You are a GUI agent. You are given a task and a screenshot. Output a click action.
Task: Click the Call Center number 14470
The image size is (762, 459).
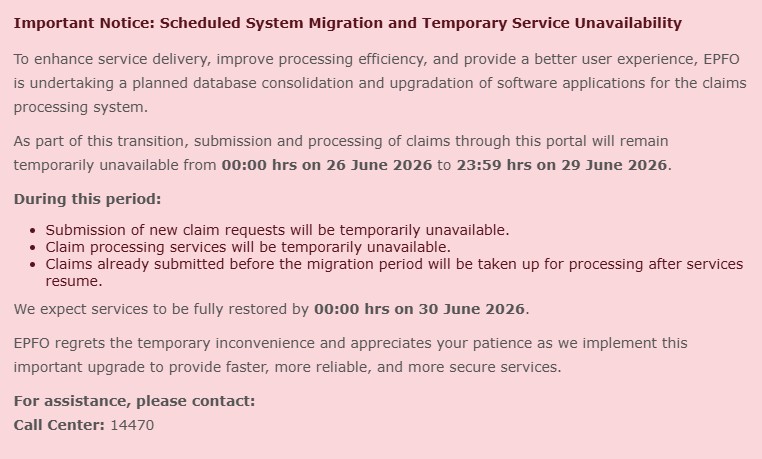pyautogui.click(x=132, y=425)
